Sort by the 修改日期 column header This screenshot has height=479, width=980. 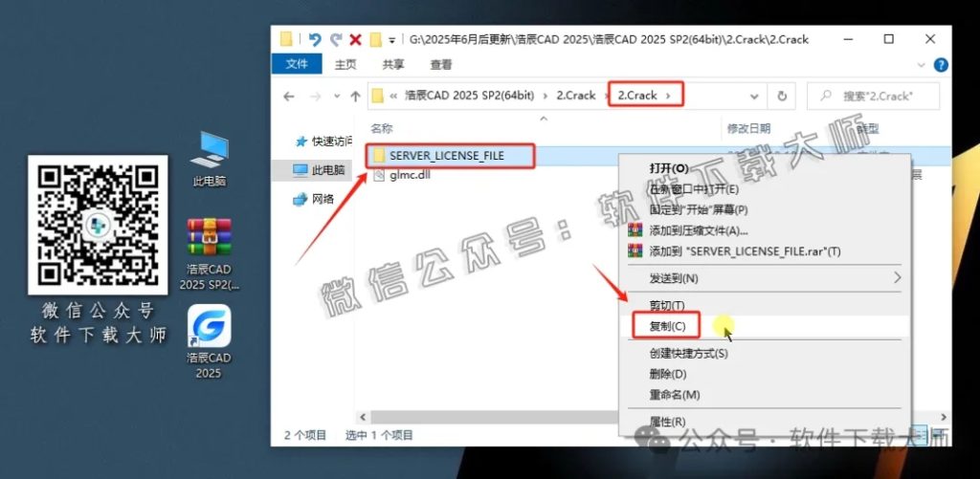(748, 129)
